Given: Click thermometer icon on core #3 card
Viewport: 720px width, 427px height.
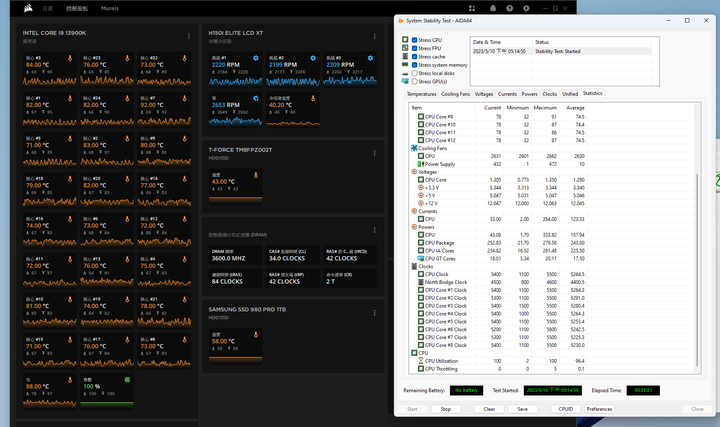Looking at the screenshot, I should (70, 58).
